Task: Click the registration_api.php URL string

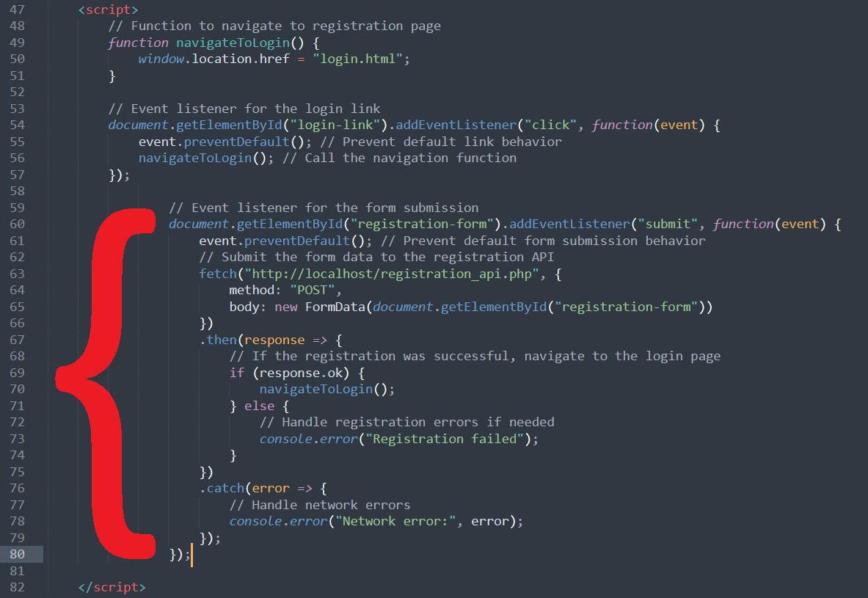Action: [x=392, y=274]
